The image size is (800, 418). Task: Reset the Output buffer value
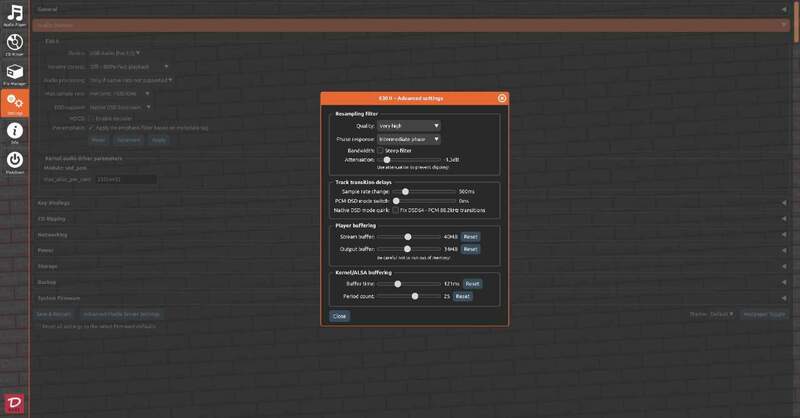pos(470,249)
